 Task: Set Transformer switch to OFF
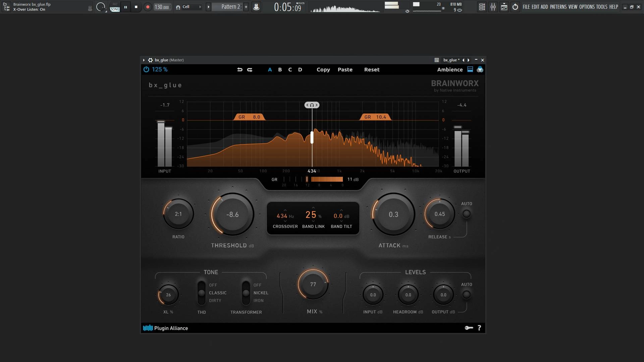tap(257, 285)
